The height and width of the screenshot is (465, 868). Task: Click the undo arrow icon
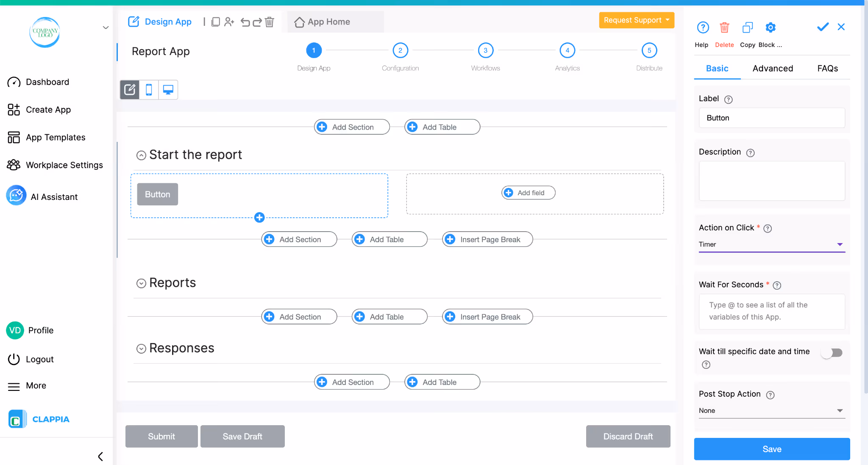(245, 22)
